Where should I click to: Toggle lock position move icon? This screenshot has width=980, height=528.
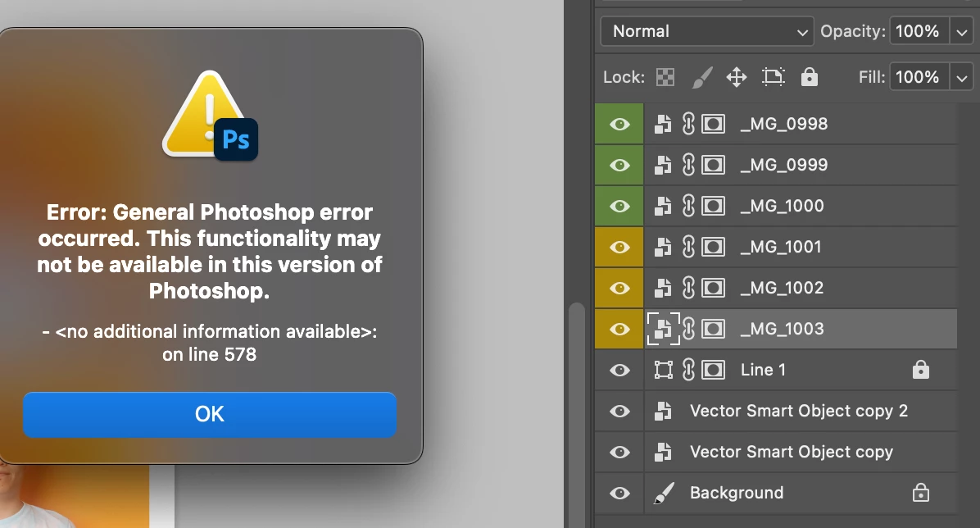tap(737, 78)
